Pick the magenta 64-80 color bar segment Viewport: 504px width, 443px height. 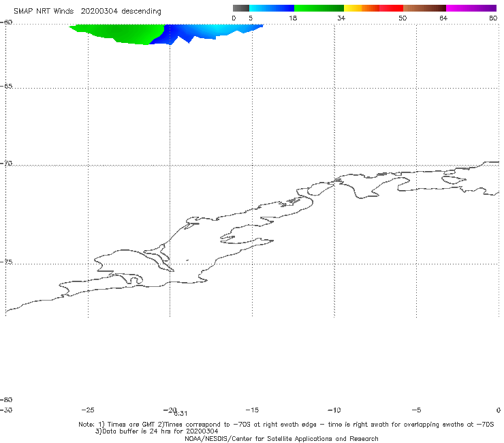tap(471, 8)
